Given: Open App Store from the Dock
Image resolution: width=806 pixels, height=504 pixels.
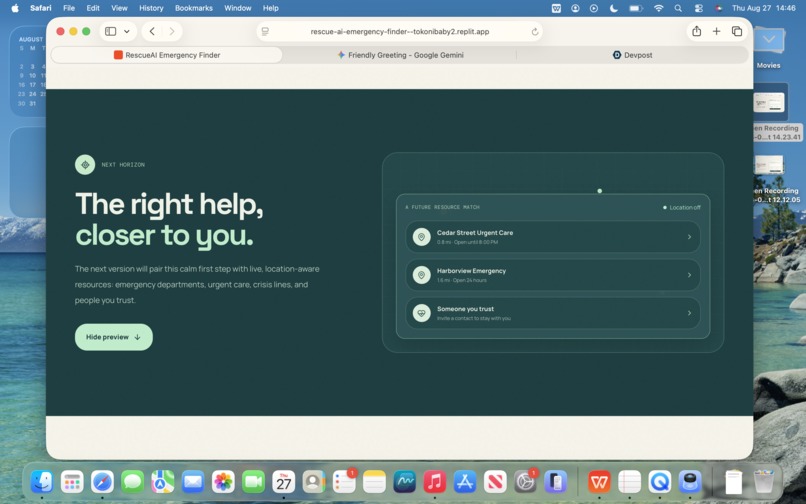Looking at the screenshot, I should [465, 482].
